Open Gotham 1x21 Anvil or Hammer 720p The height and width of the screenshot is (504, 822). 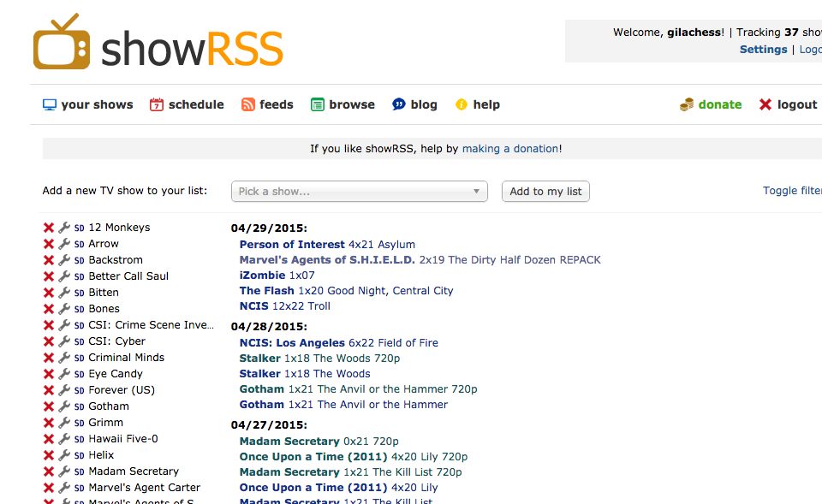click(x=358, y=389)
